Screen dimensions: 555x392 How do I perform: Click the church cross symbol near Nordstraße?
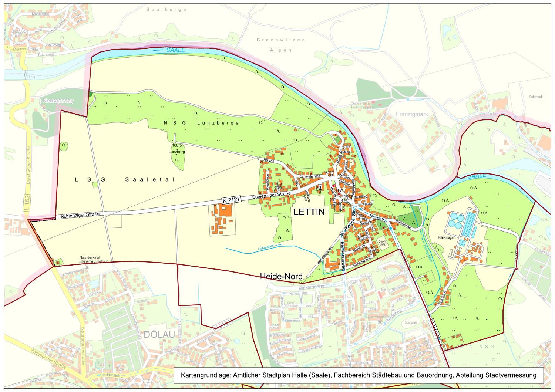(x=380, y=224)
